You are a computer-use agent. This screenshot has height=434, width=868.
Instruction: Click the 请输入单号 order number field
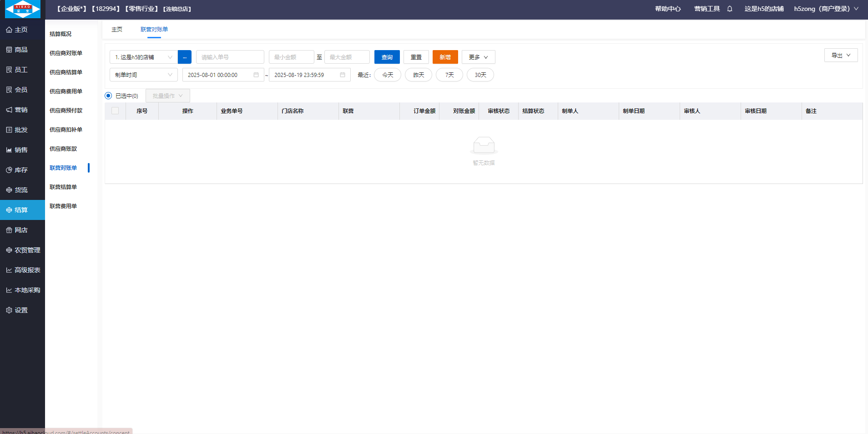(x=230, y=57)
